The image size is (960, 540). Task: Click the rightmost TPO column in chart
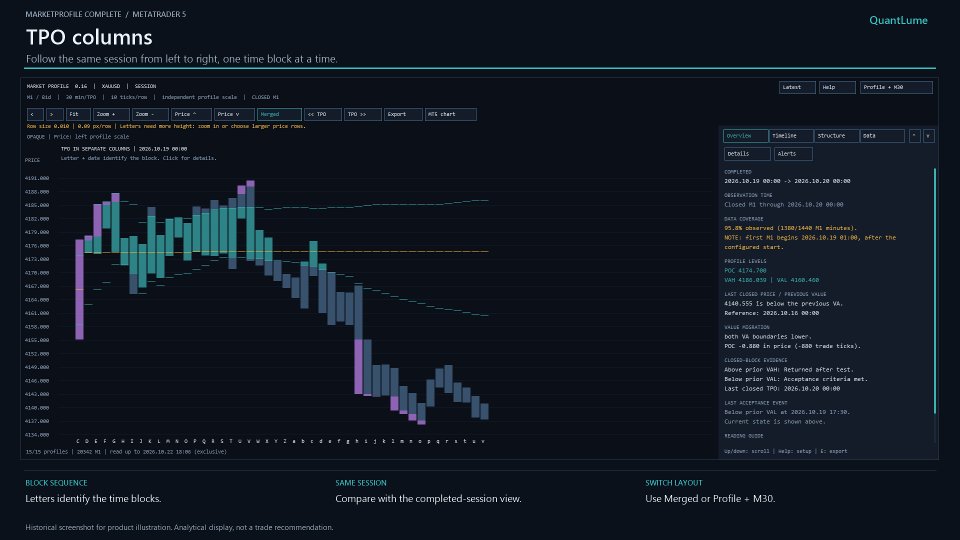pos(485,411)
